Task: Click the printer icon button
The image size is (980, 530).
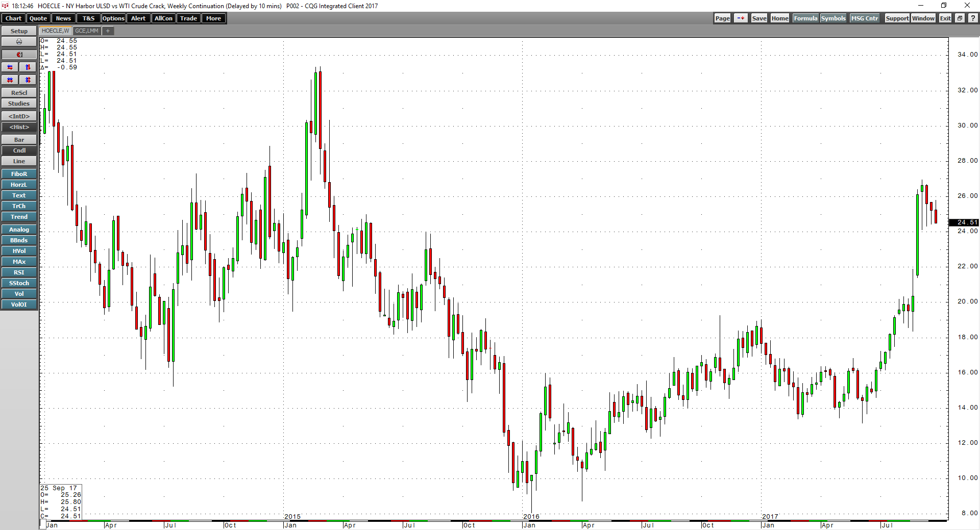Action: (19, 42)
